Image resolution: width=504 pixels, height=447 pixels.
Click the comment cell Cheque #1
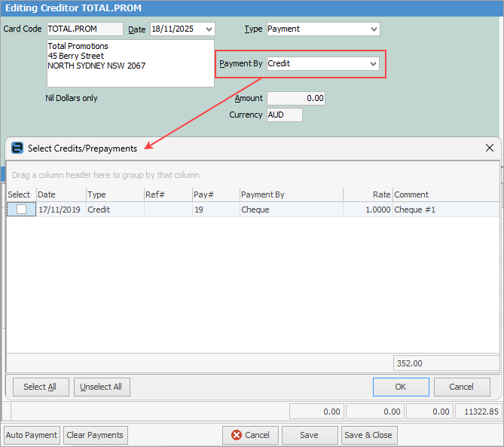[x=446, y=210]
